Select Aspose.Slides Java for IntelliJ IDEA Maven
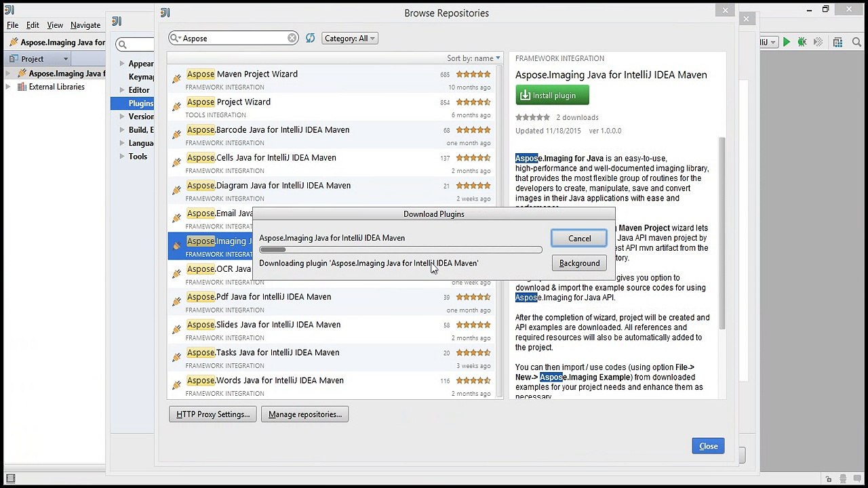The height and width of the screenshot is (488, 868). click(x=331, y=330)
